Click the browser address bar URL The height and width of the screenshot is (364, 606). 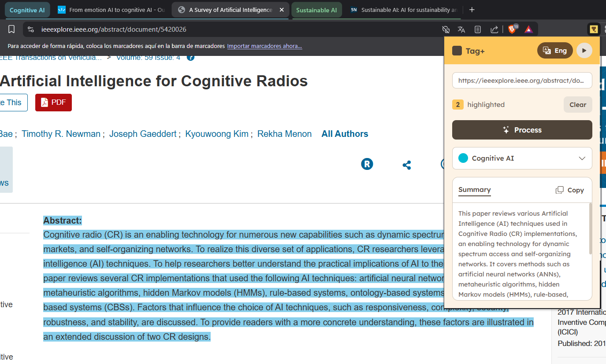pos(114,29)
